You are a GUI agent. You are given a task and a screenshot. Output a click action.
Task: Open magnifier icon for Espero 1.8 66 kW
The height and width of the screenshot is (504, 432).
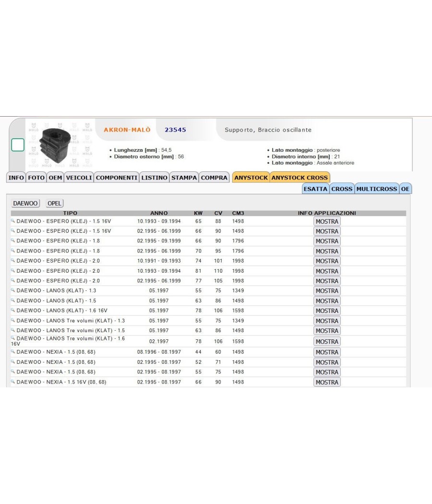coord(13,240)
